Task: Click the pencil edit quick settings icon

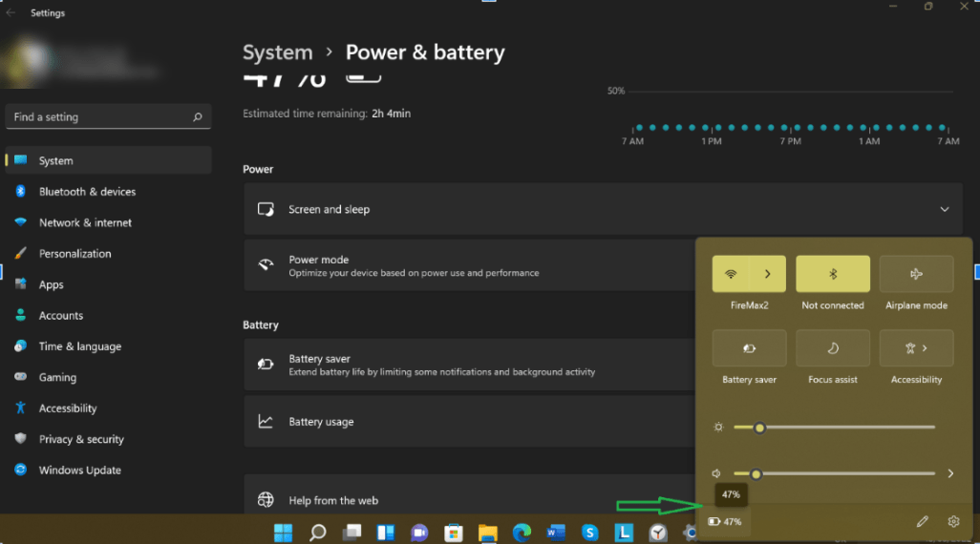Action: (922, 522)
